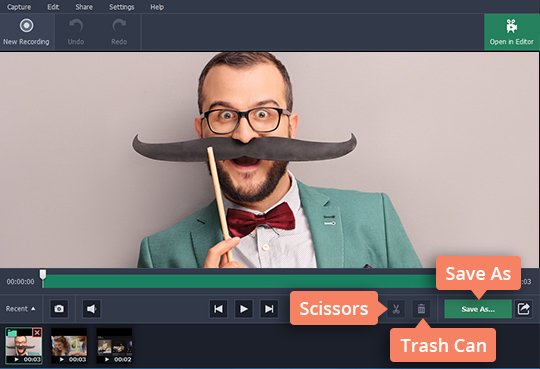Jump to previous frame button
The height and width of the screenshot is (369, 540).
218,309
